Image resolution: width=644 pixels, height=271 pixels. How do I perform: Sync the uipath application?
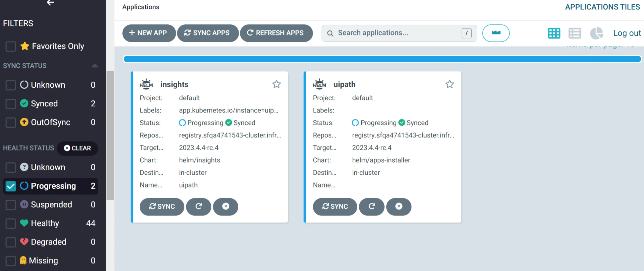click(x=335, y=207)
